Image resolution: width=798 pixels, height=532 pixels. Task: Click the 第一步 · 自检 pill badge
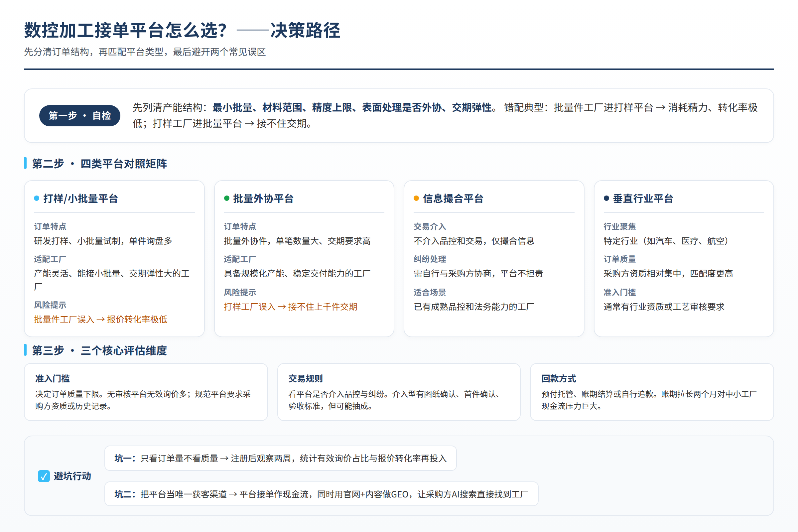pyautogui.click(x=80, y=116)
